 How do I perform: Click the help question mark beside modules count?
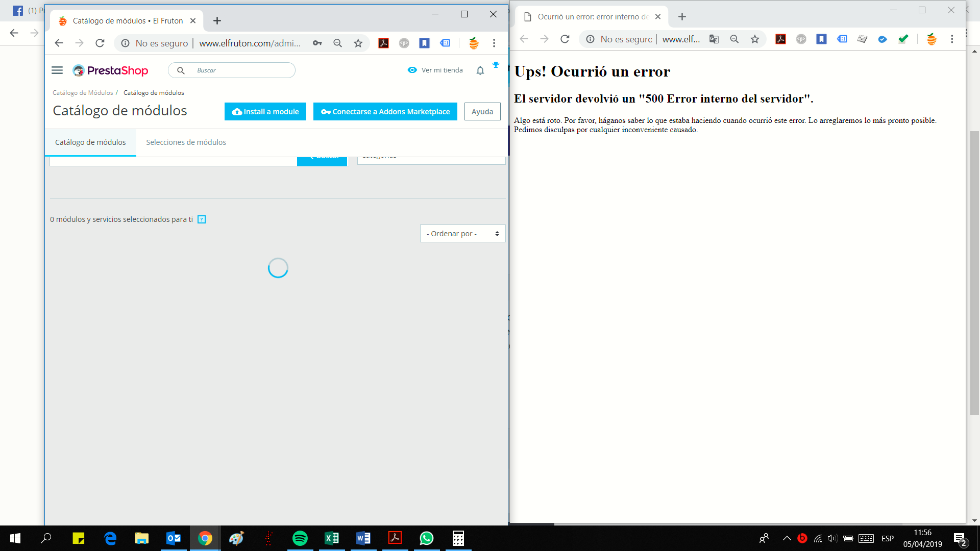202,219
